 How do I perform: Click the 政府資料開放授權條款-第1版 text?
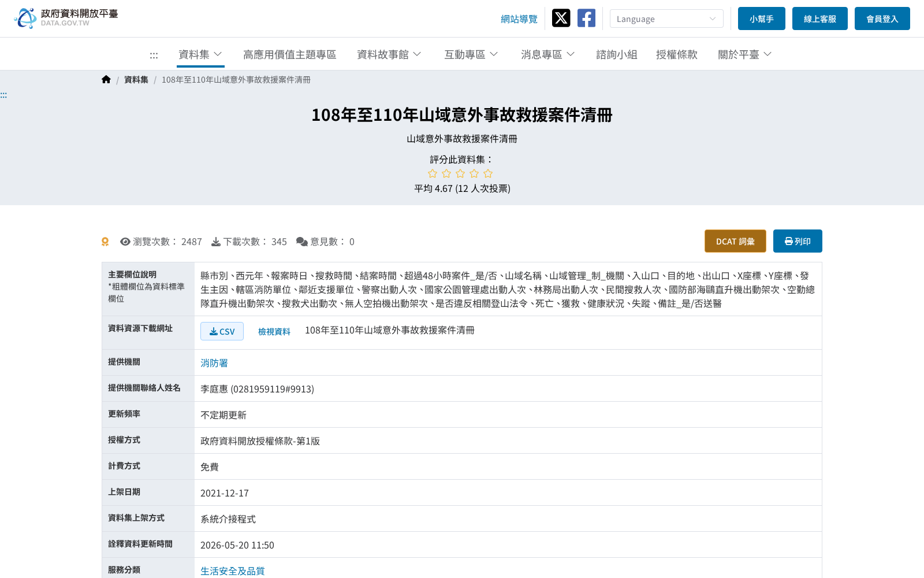click(x=260, y=441)
